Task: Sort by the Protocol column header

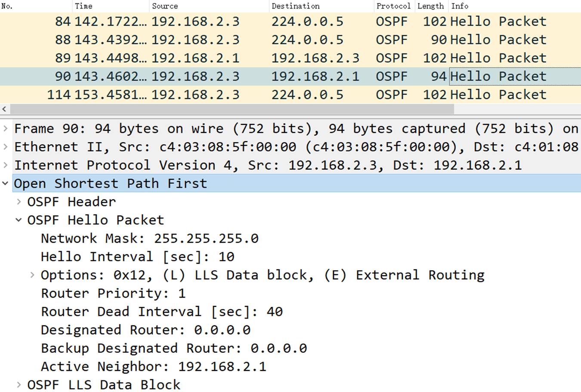Action: pos(393,6)
